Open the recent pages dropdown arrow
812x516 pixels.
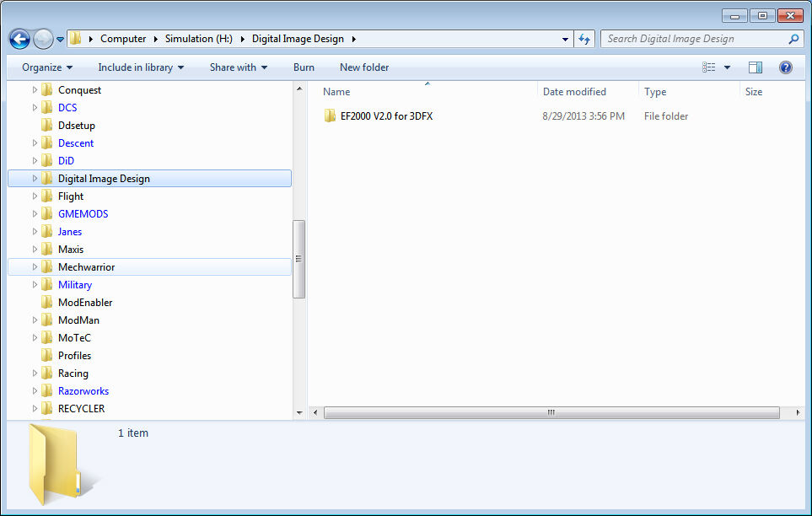60,39
